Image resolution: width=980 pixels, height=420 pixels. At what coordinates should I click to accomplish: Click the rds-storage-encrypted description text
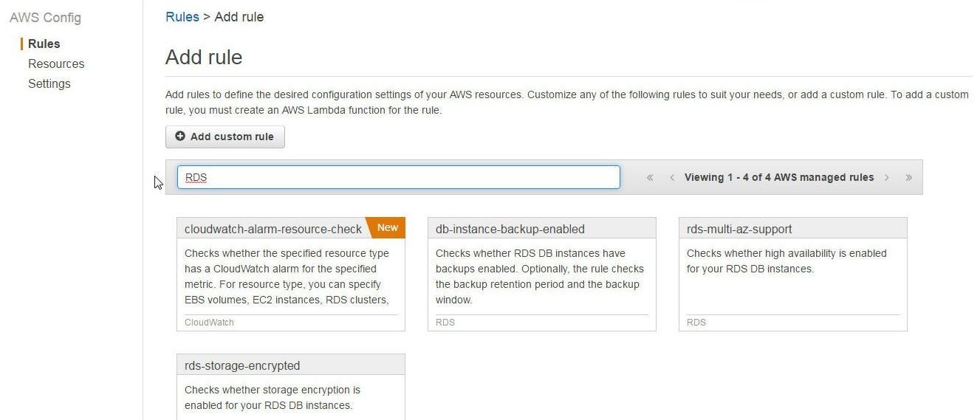pyautogui.click(x=273, y=397)
